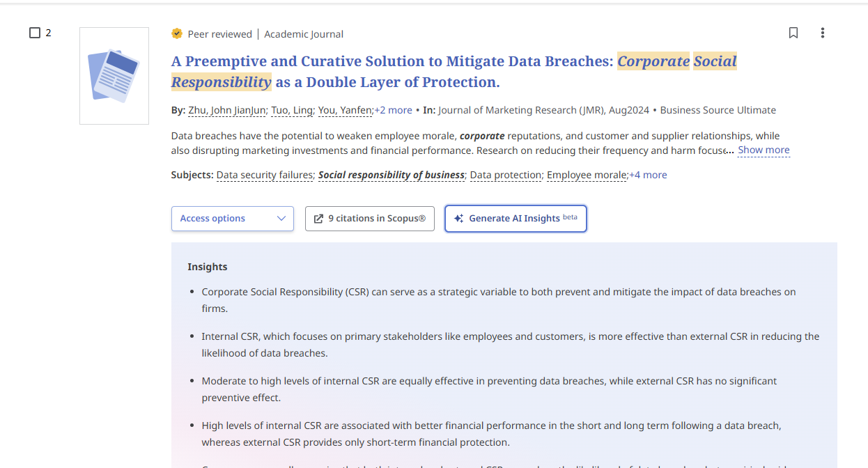
Task: Click the external link icon on Scopus button
Action: [318, 219]
